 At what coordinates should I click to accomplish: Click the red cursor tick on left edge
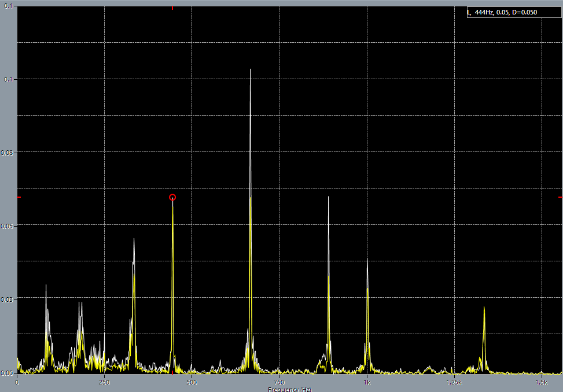(x=19, y=197)
